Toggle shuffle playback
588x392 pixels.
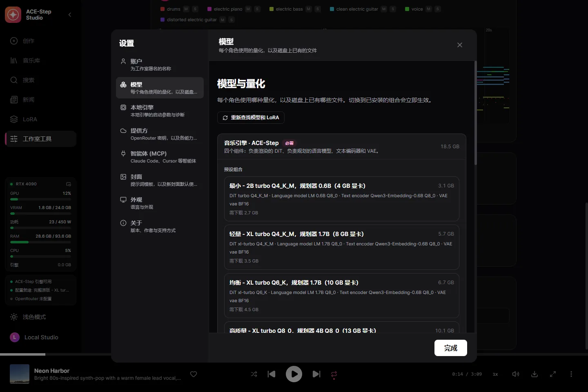[254, 374]
